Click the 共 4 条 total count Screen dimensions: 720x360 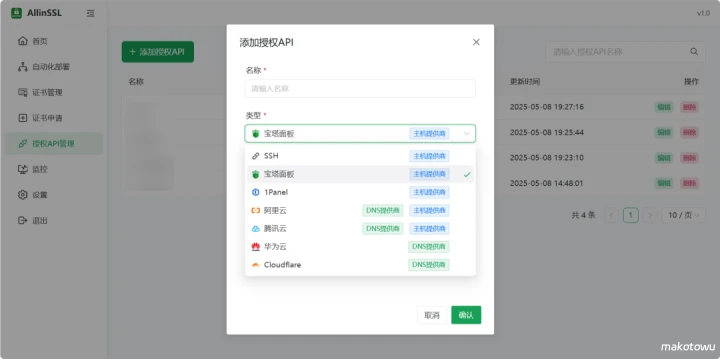point(583,215)
